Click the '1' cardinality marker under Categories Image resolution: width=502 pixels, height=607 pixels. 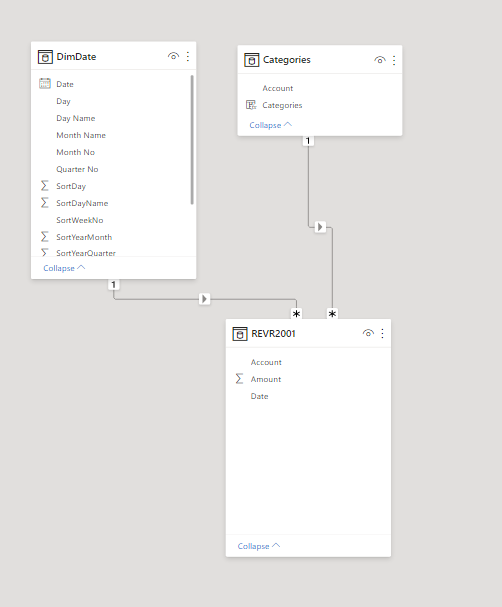pyautogui.click(x=308, y=141)
